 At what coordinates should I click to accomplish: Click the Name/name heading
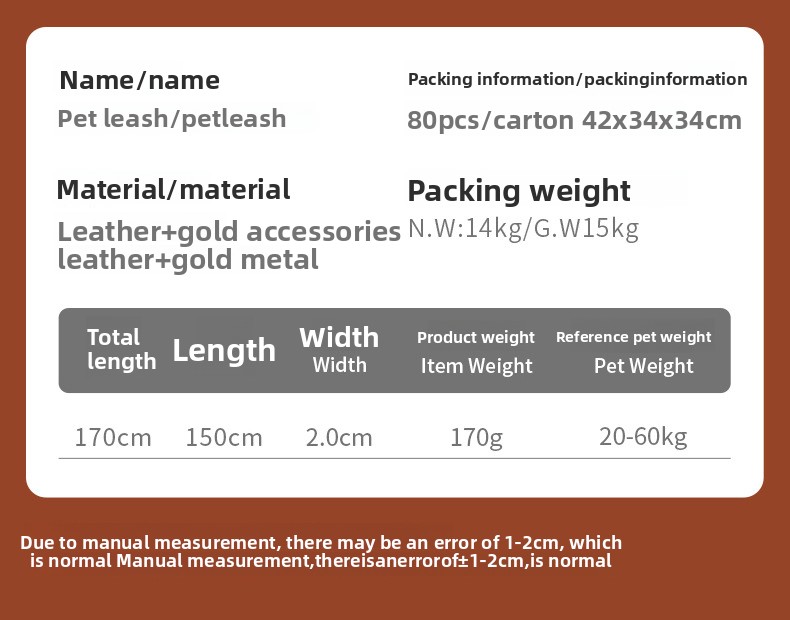click(x=139, y=80)
